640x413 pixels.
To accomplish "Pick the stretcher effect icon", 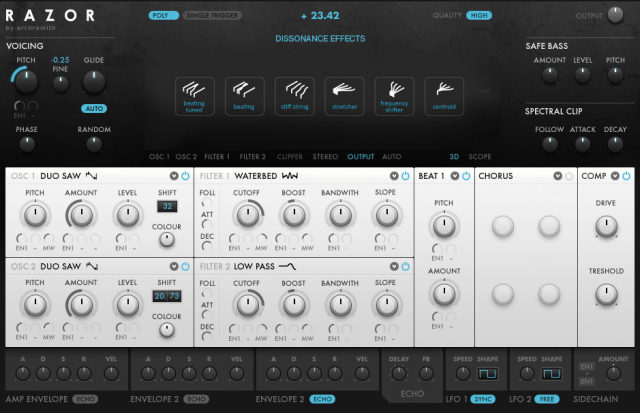I will click(x=344, y=95).
